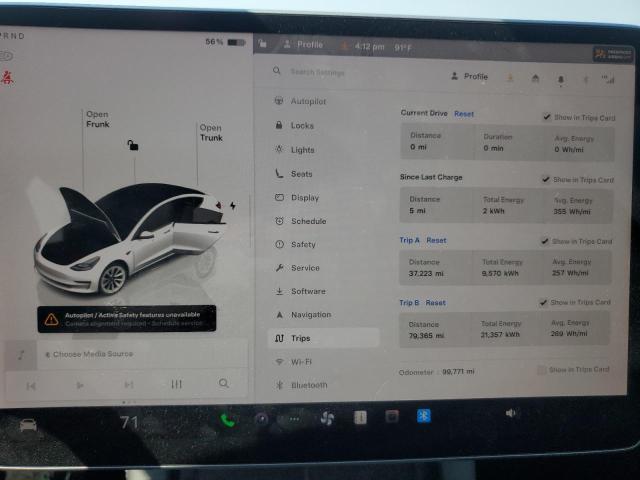The image size is (640, 480).
Task: Open the Display settings menu item
Action: pos(305,197)
